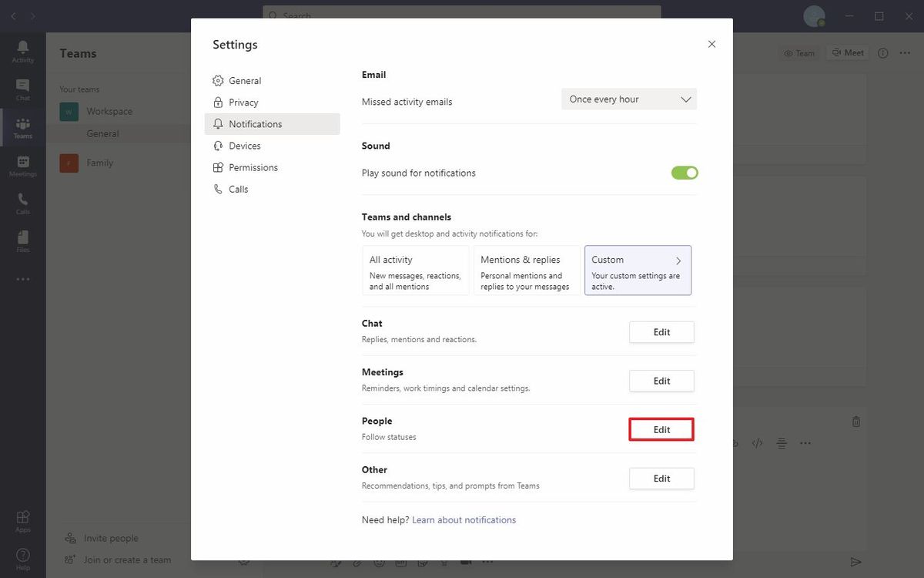Select the Mentions & replies notification option
This screenshot has width=924, height=578.
click(526, 270)
